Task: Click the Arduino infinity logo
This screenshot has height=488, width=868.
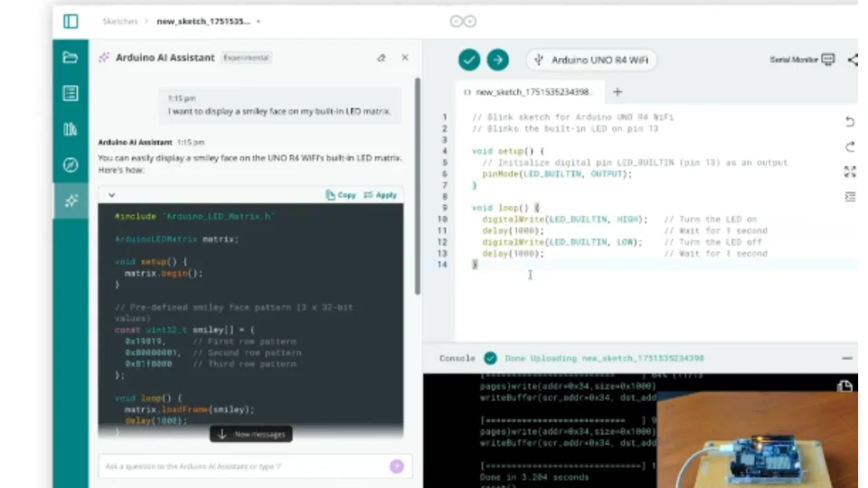Action: point(463,21)
